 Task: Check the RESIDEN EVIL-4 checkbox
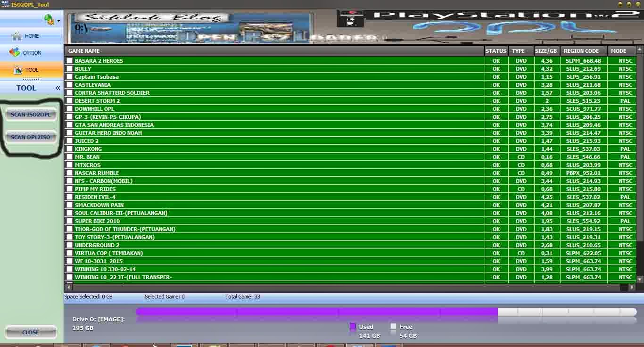pyautogui.click(x=70, y=197)
